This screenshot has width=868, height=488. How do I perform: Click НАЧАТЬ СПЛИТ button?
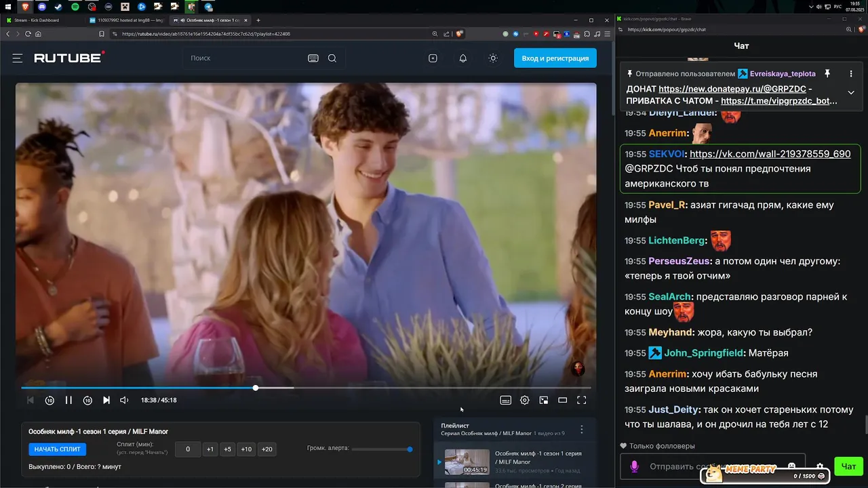[x=58, y=449]
